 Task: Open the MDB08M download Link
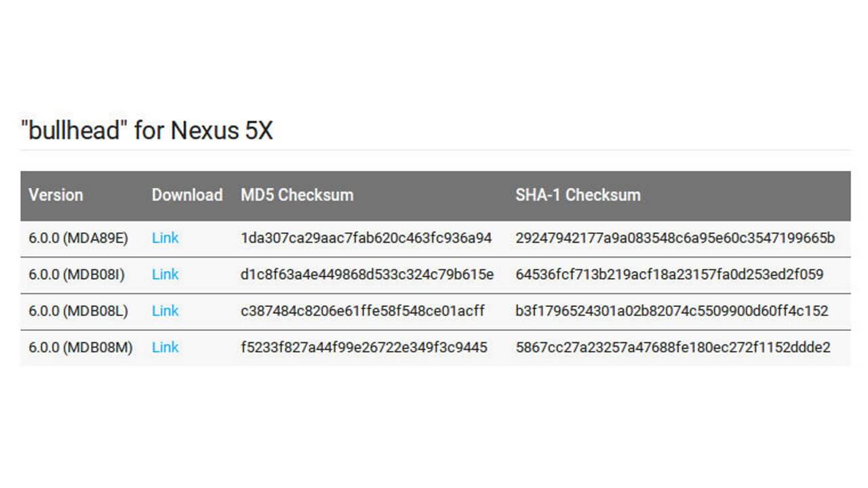(x=165, y=348)
